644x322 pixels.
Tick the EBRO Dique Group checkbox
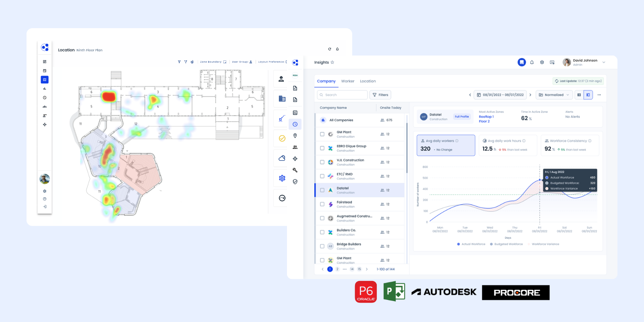(322, 148)
